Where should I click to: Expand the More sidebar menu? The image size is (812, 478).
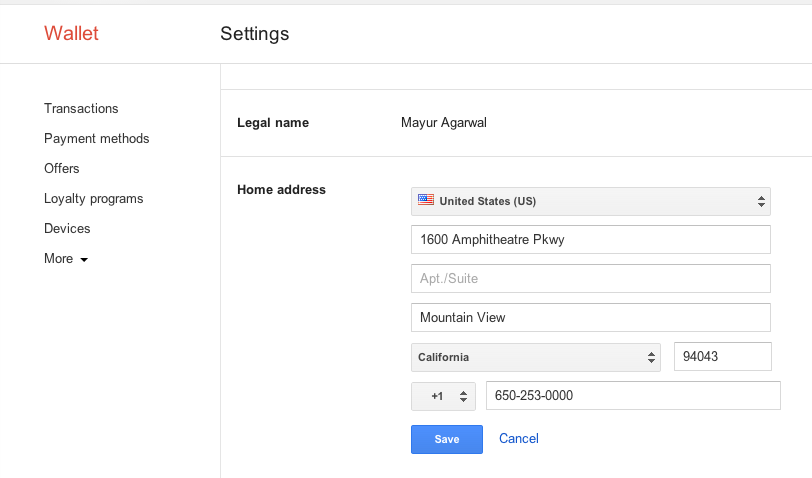click(66, 258)
